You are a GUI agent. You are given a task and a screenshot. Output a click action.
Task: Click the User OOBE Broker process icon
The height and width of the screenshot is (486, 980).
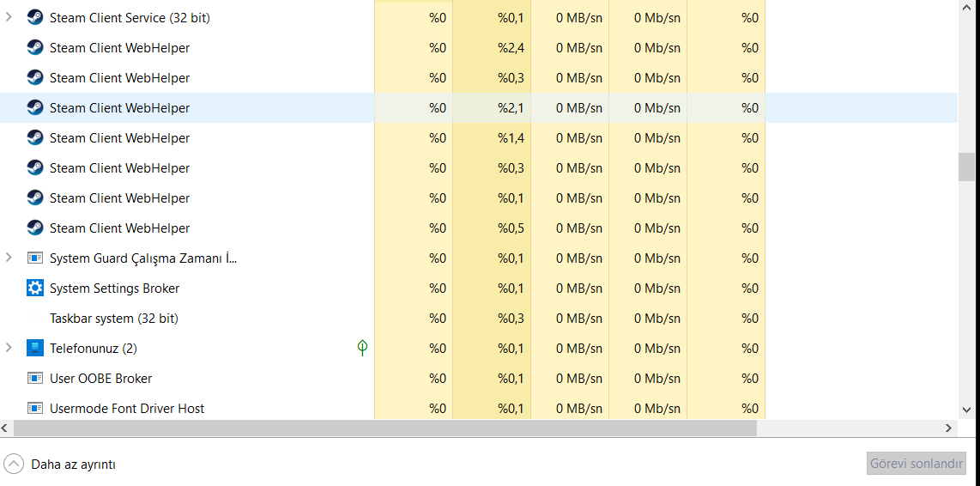tap(35, 378)
